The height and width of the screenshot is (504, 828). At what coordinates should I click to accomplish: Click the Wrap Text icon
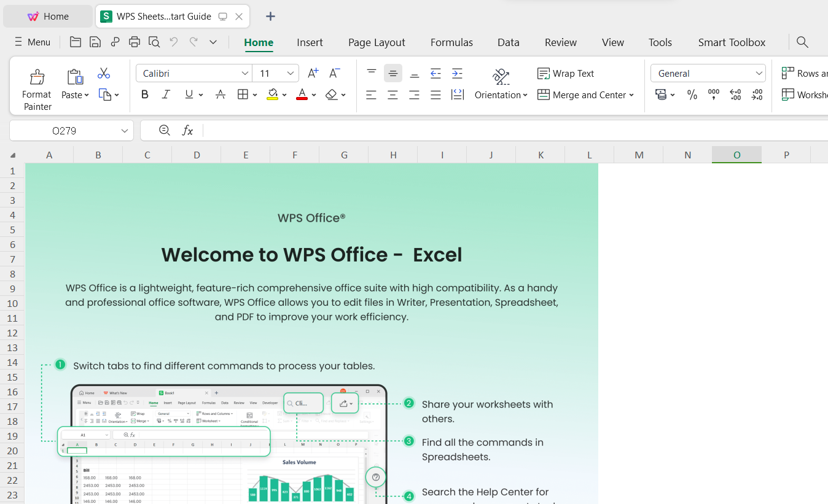[x=565, y=73]
